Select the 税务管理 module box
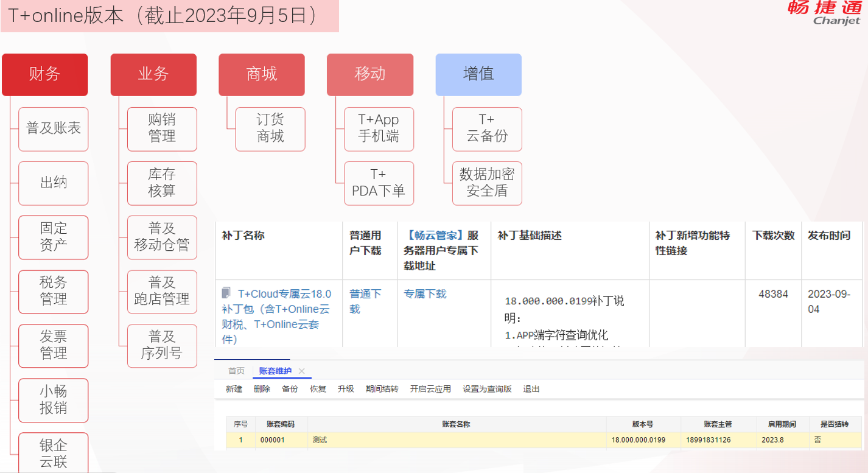Viewport: 868px width, 473px height. [54, 292]
